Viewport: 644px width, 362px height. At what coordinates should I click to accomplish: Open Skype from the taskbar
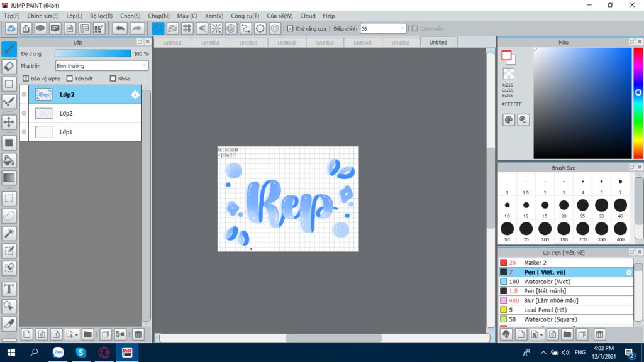click(x=81, y=352)
